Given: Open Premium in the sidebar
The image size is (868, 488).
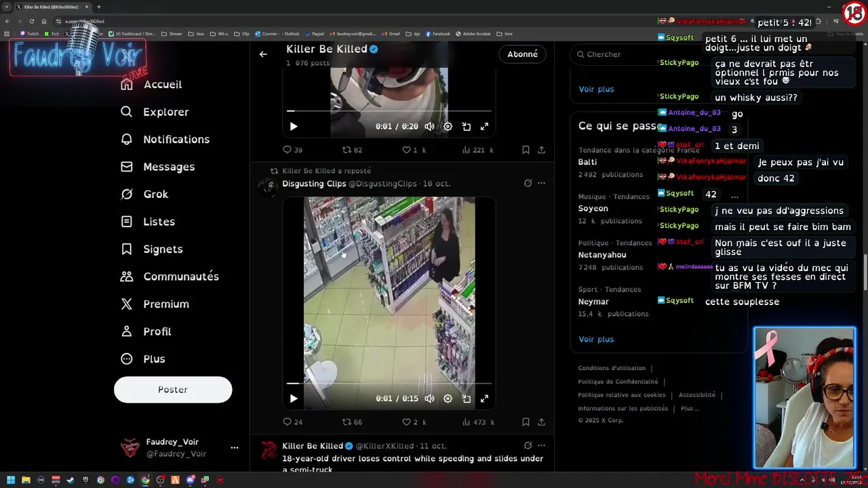Looking at the screenshot, I should [155, 304].
